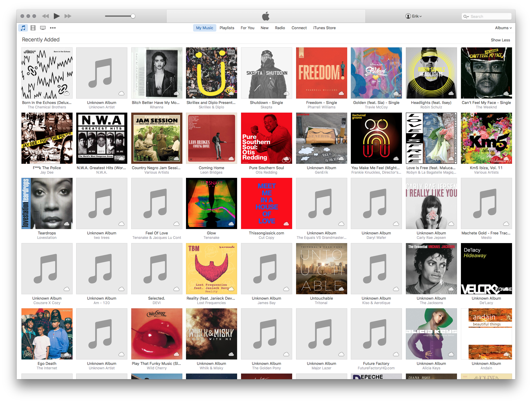This screenshot has height=403, width=532.
Task: Click cloud icon on You Make Me Feel cover
Action: click(396, 158)
